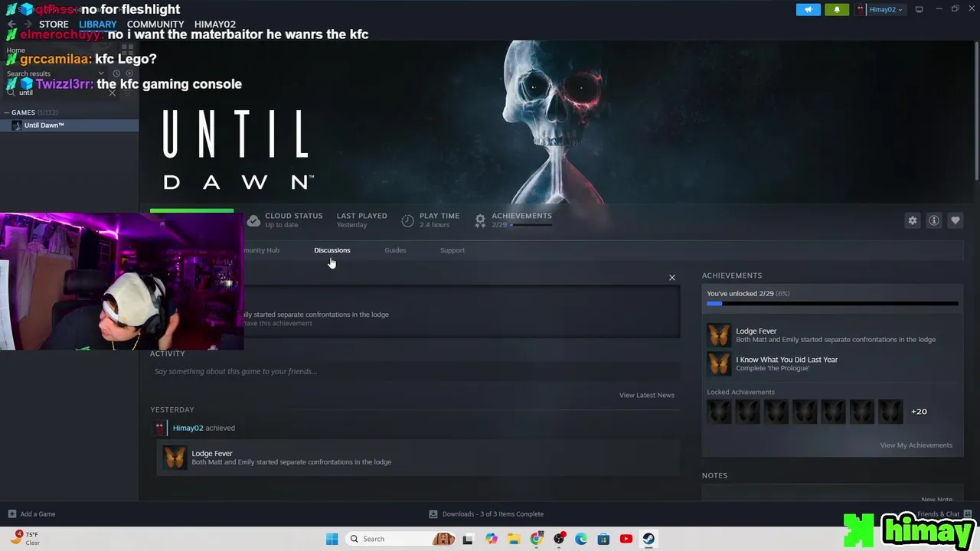Open Himay02 profile link in activity
This screenshot has height=551, width=980.
pyautogui.click(x=188, y=428)
